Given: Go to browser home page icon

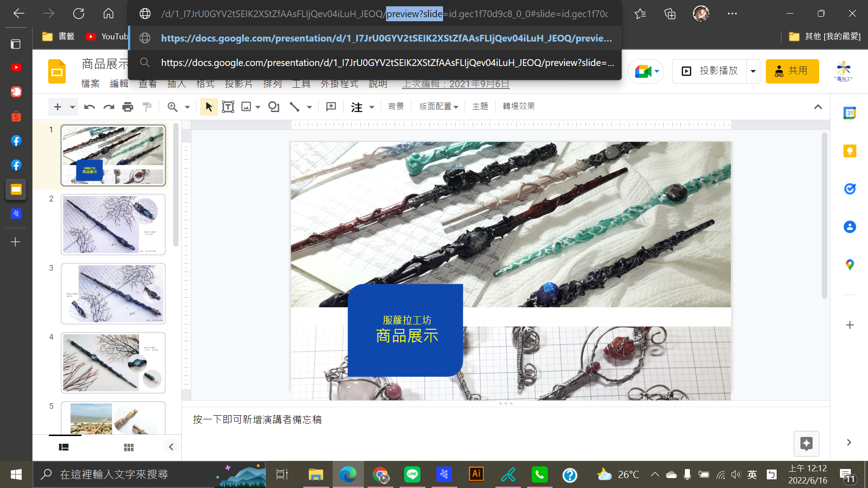Looking at the screenshot, I should [x=108, y=14].
